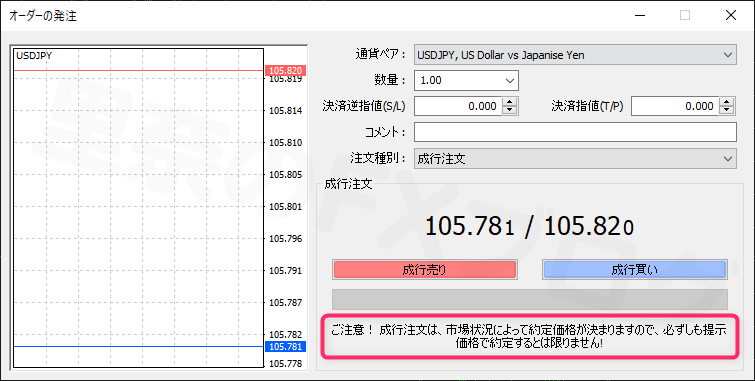Screen dimensions: 755x381
Task: Decrease the T/P value with down arrow
Action: (727, 110)
